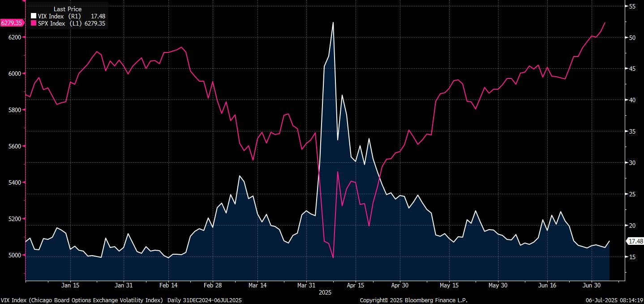Click the 55 right-axis label
Screen dimensions: 644x304
point(633,6)
